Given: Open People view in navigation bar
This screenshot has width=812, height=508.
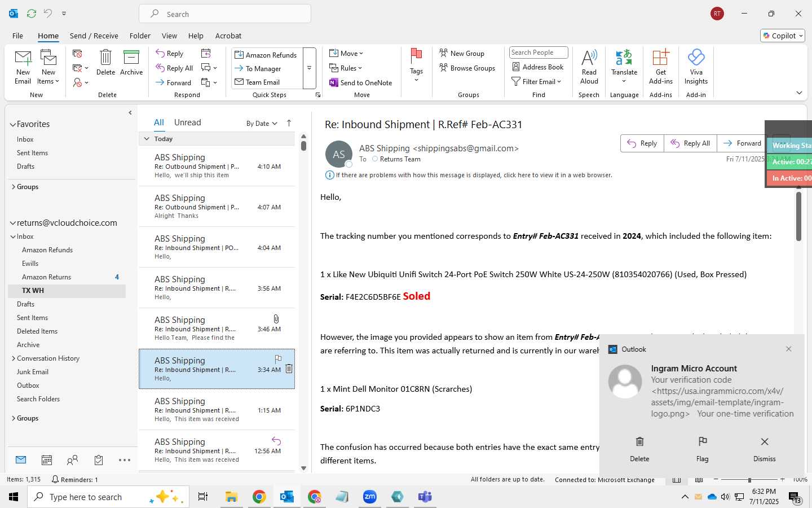Looking at the screenshot, I should coord(72,460).
